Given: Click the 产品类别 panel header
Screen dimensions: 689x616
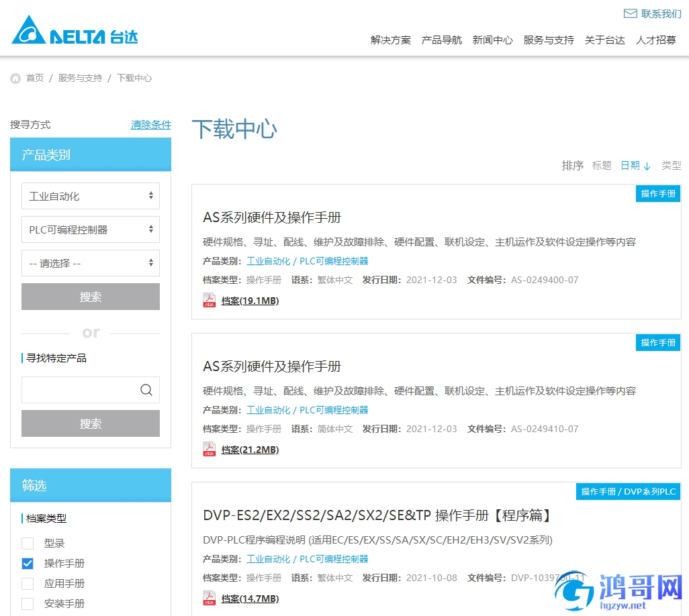Looking at the screenshot, I should tap(91, 154).
